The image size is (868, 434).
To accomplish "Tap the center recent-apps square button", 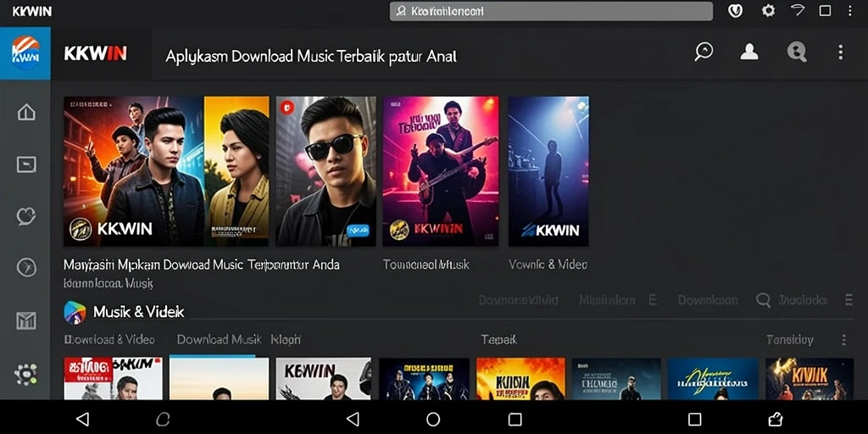I will 515,419.
